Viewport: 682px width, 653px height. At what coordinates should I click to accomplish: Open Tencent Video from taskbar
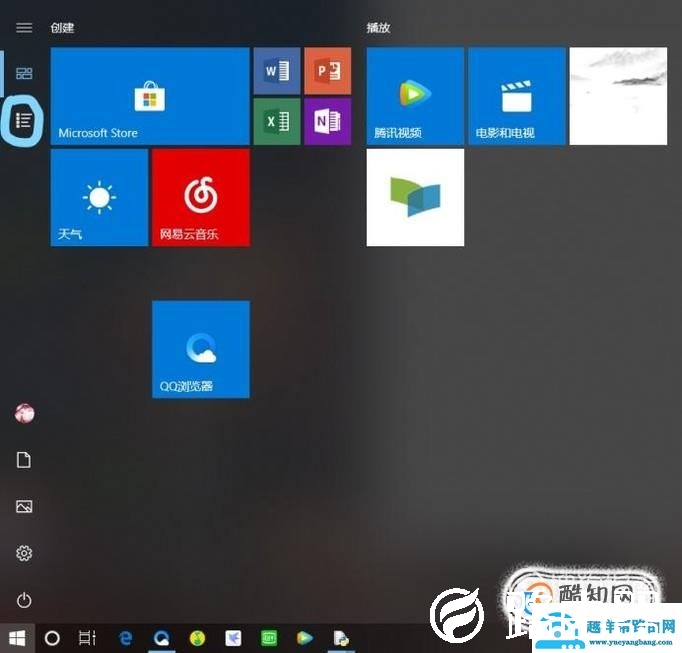tap(304, 638)
